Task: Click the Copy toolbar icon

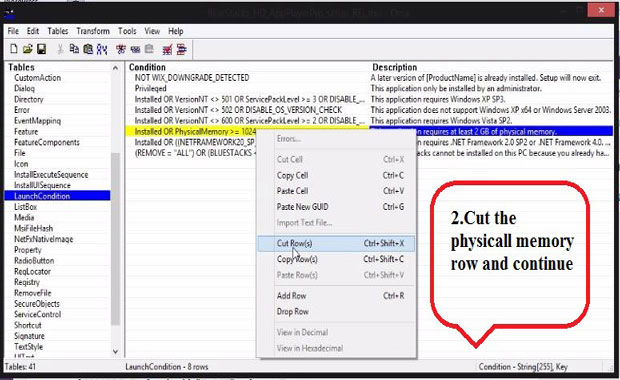Action: pyautogui.click(x=74, y=49)
